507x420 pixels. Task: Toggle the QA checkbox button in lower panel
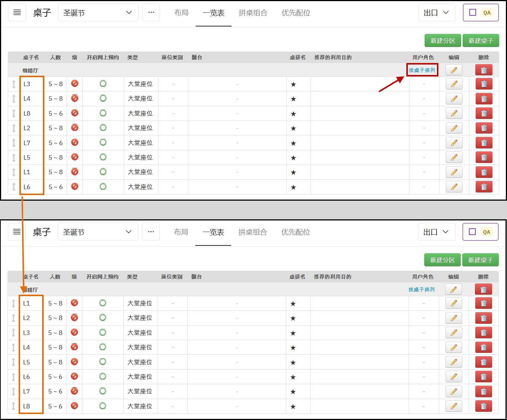coord(481,232)
